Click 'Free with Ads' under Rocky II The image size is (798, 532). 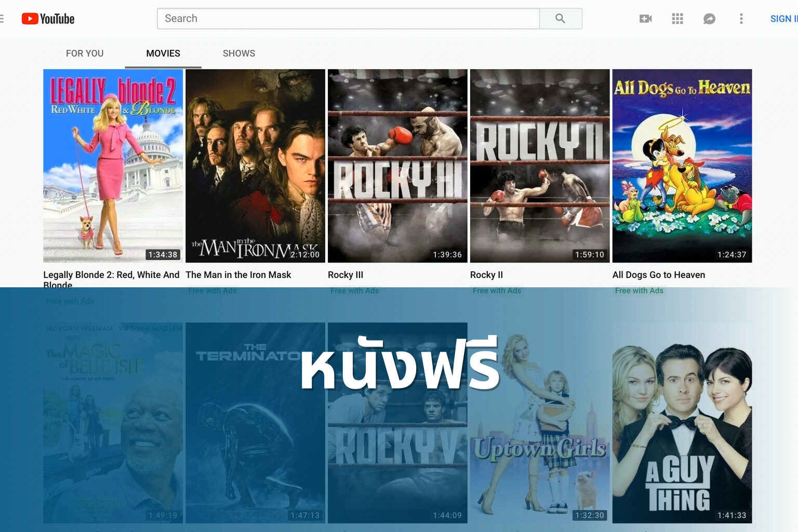[497, 291]
